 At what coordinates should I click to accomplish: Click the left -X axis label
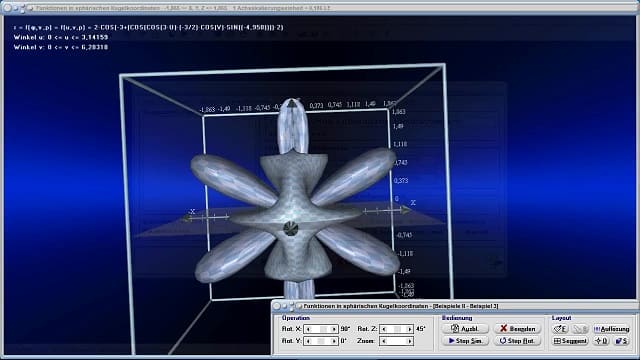point(192,211)
